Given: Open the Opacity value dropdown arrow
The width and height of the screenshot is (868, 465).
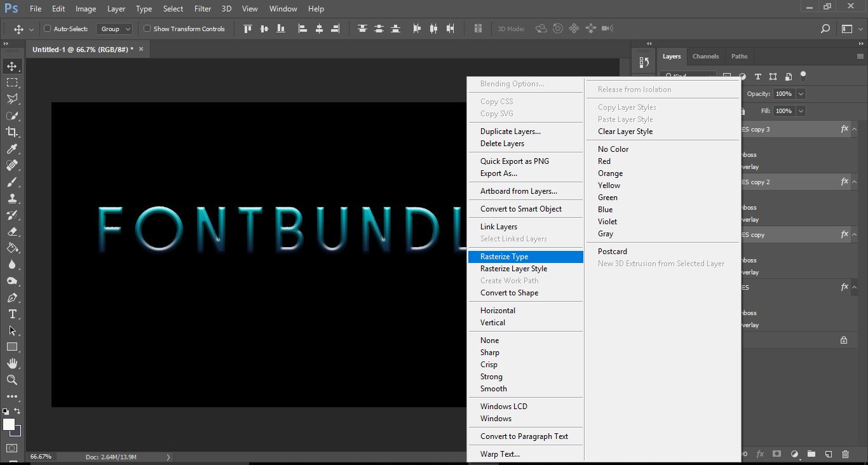Looking at the screenshot, I should point(801,93).
